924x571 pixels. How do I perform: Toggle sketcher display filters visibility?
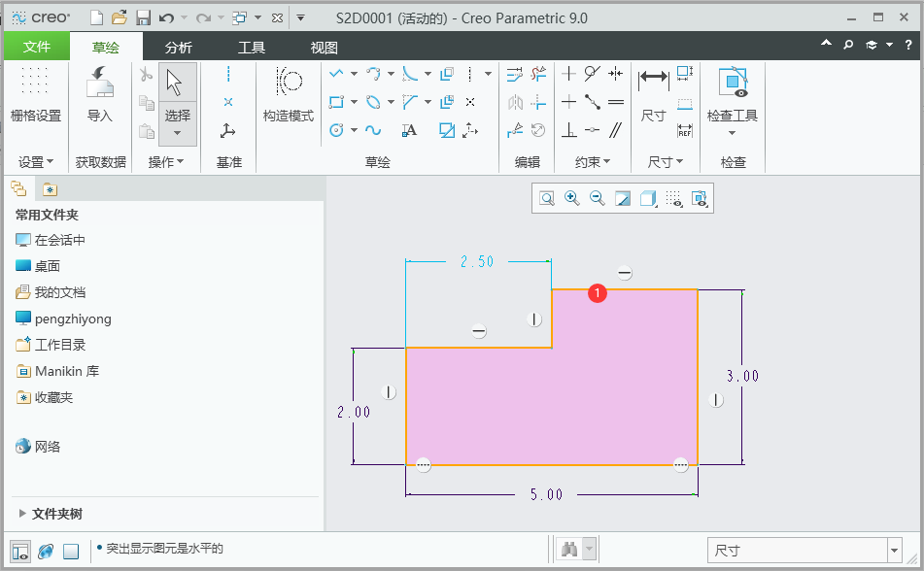pyautogui.click(x=699, y=198)
